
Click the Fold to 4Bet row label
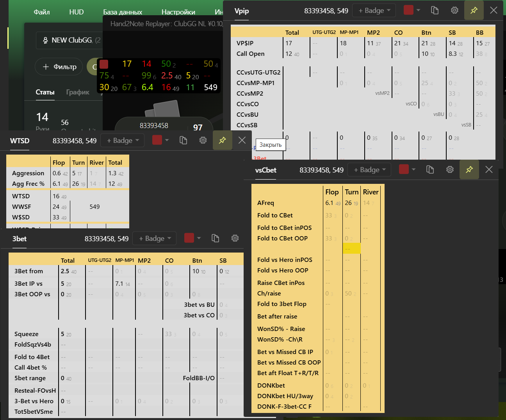(32, 357)
